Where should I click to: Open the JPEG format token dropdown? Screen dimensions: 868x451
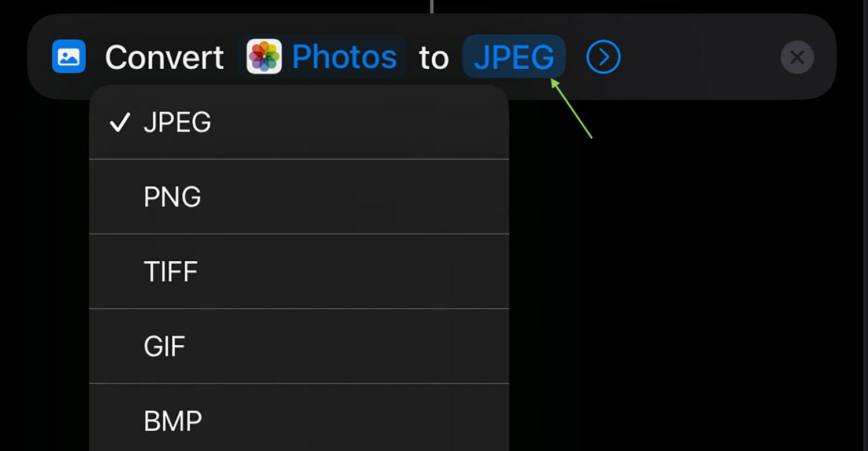click(x=514, y=57)
